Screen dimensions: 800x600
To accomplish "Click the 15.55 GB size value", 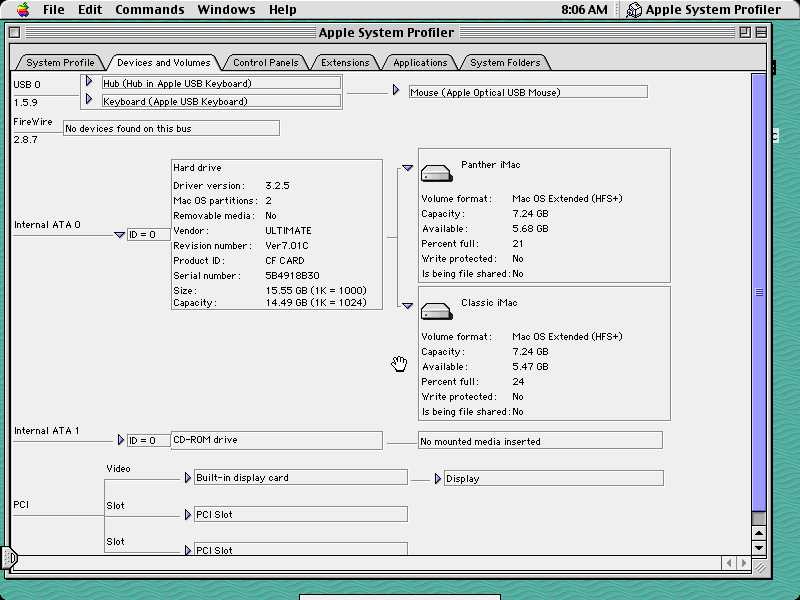I will point(316,290).
